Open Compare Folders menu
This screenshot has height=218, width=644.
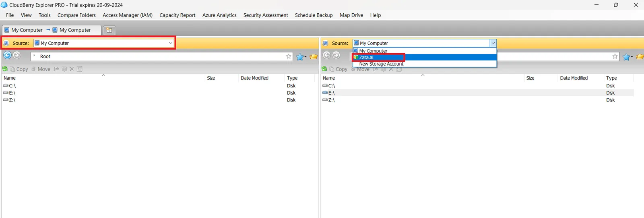pos(76,15)
